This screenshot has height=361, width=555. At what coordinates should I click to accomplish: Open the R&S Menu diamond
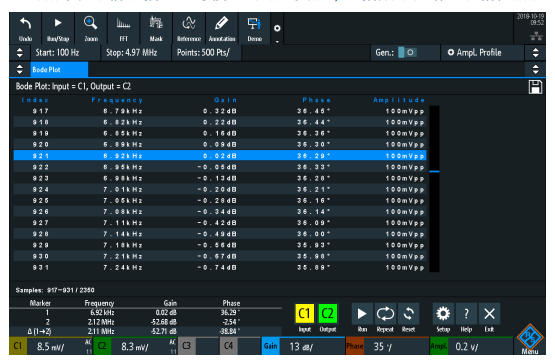point(530,338)
